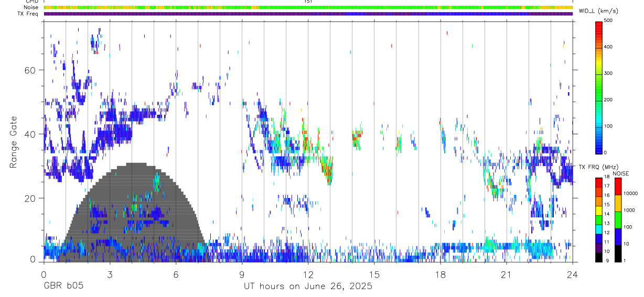Image resolution: width=644 pixels, height=297 pixels.
Task: Click the 'Noise' row label at top left
Action: 31,7
